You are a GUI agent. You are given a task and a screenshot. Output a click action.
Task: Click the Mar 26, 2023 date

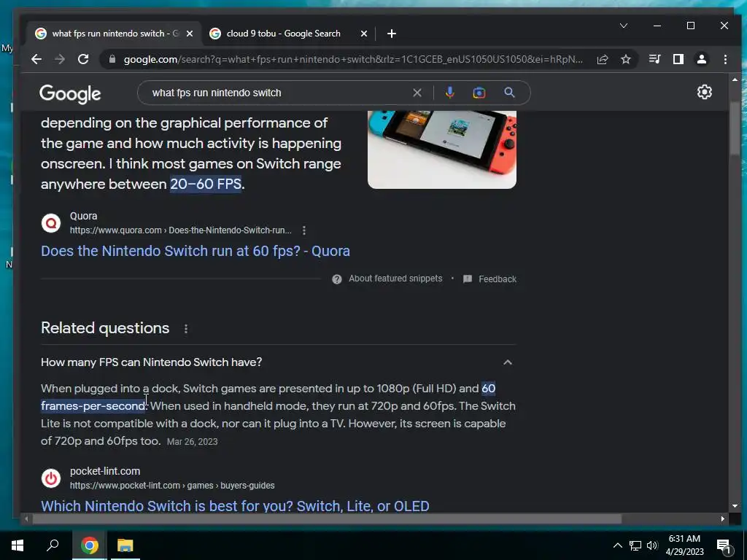point(193,442)
